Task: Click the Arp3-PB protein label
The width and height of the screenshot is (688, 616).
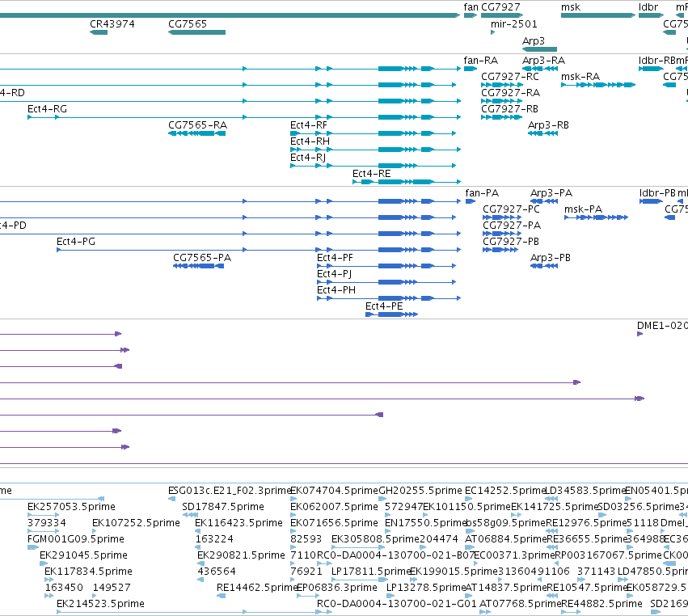Action: (x=551, y=258)
